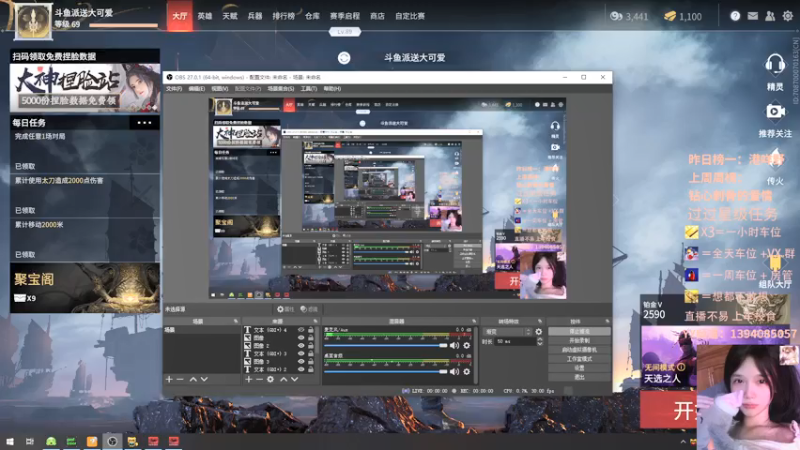Pop out the 场景 dock panel
The height and width of the screenshot is (450, 800).
pos(236,321)
